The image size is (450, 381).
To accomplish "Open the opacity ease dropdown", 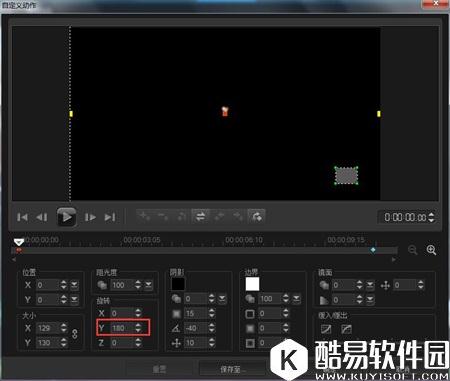I will pos(149,285).
